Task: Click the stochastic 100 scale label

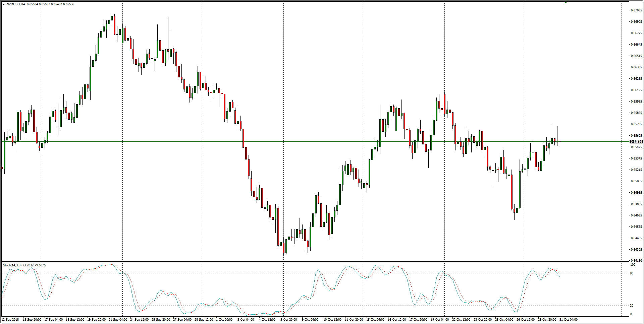Action: [x=633, y=265]
